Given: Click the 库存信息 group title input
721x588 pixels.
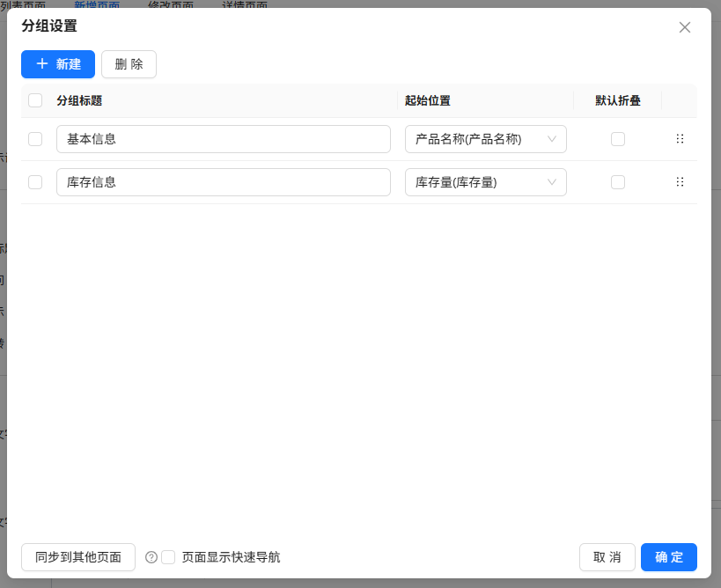Looking at the screenshot, I should [224, 182].
